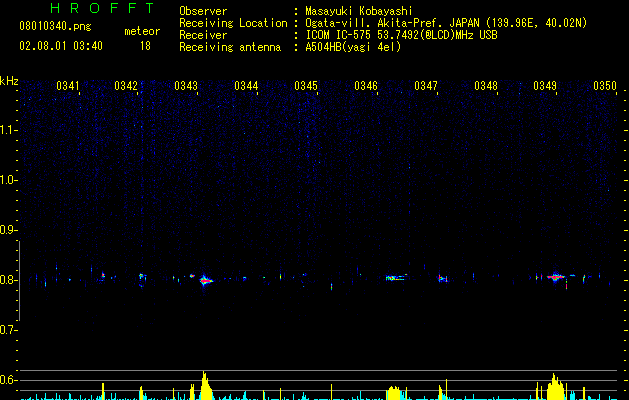Click observer name Masayuki Kobayashi
Image resolution: width=629 pixels, height=400 pixels.
point(359,11)
